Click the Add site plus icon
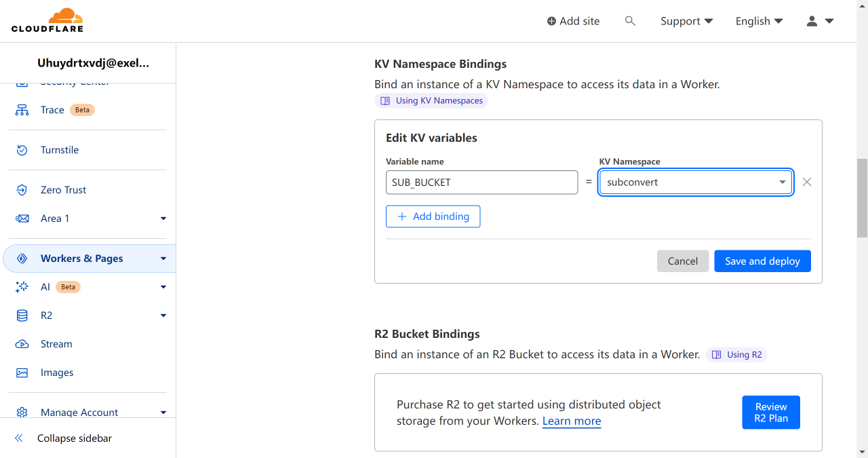The width and height of the screenshot is (868, 458). [x=551, y=21]
